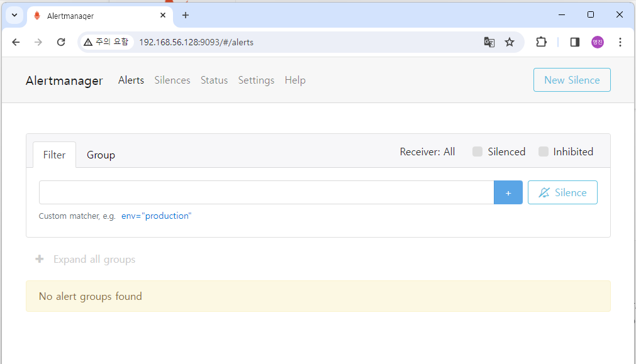Open the Help navigation item
Image resolution: width=636 pixels, height=364 pixels.
[295, 80]
